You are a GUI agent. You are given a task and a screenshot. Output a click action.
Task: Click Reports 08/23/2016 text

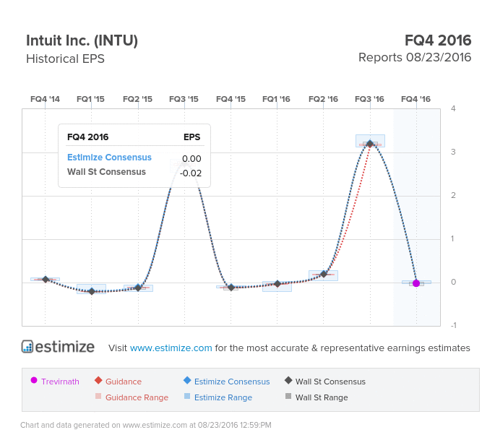coord(415,58)
